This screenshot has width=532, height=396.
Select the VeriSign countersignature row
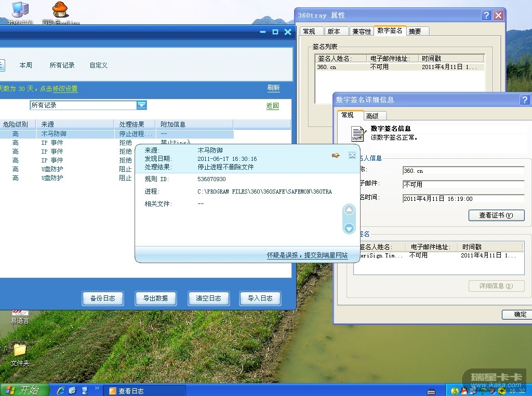tap(439, 256)
